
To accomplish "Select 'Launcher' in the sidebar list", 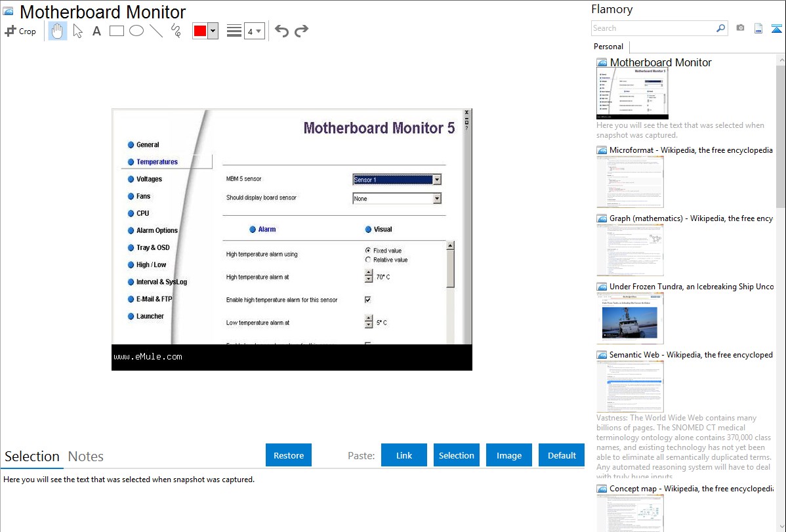I will (x=146, y=316).
